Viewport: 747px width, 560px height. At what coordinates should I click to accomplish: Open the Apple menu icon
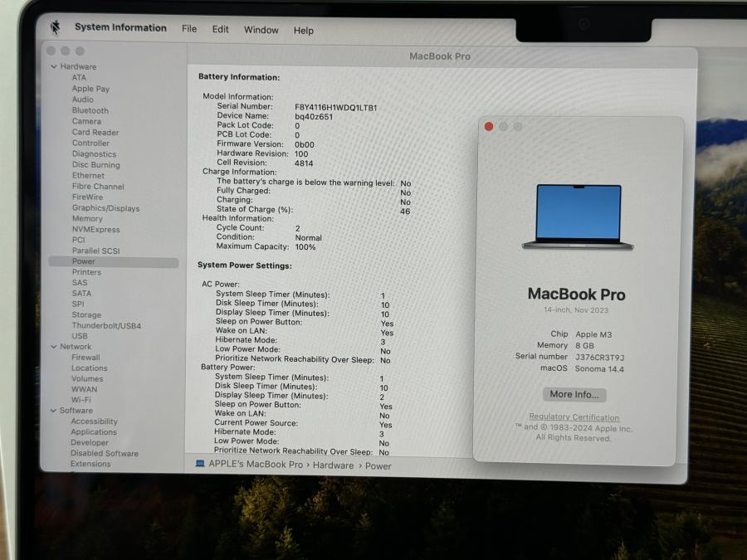coord(56,27)
